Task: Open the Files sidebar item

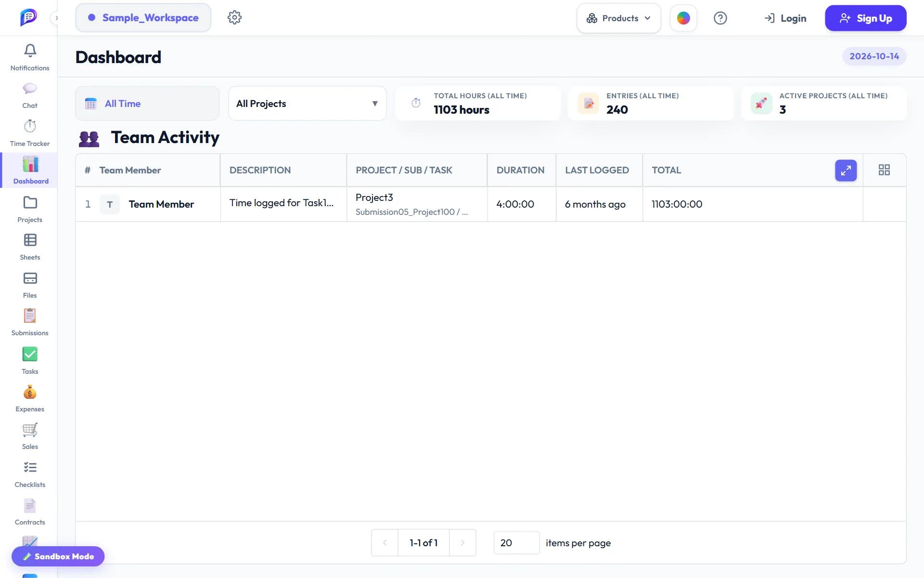Action: (30, 285)
